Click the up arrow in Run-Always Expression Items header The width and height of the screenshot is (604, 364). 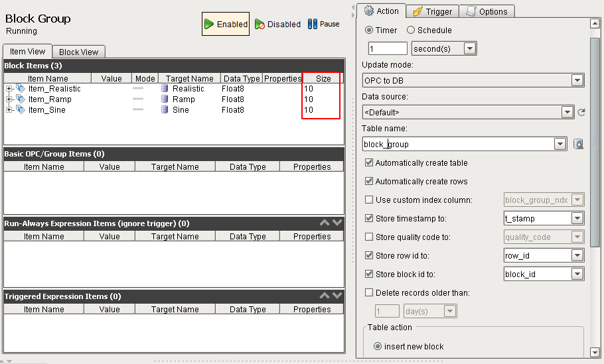click(325, 223)
